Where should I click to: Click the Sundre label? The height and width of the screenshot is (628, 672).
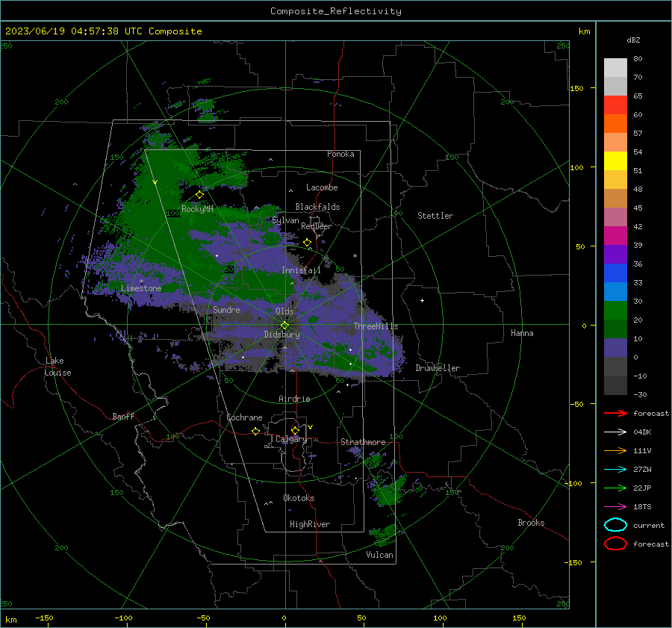point(226,309)
